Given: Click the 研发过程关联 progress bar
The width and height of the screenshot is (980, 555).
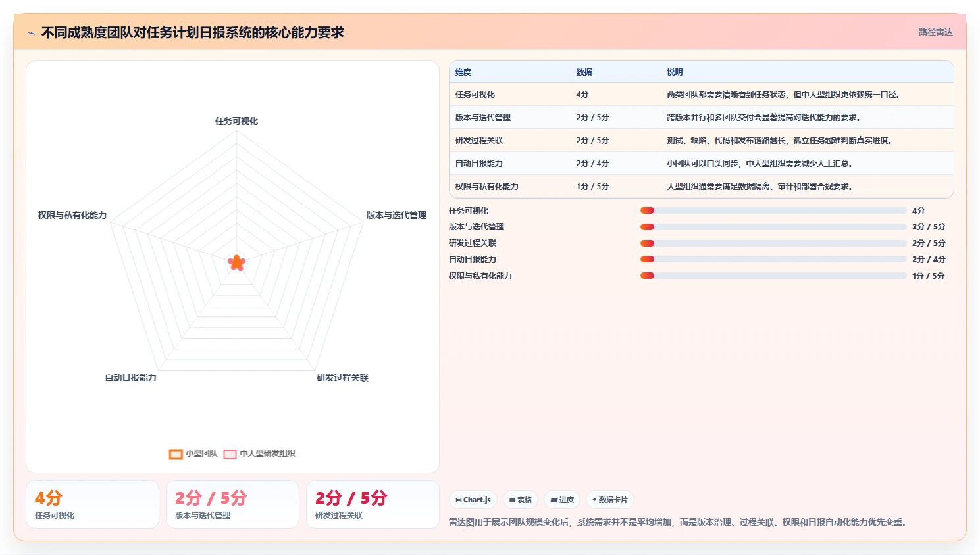Looking at the screenshot, I should pyautogui.click(x=773, y=243).
